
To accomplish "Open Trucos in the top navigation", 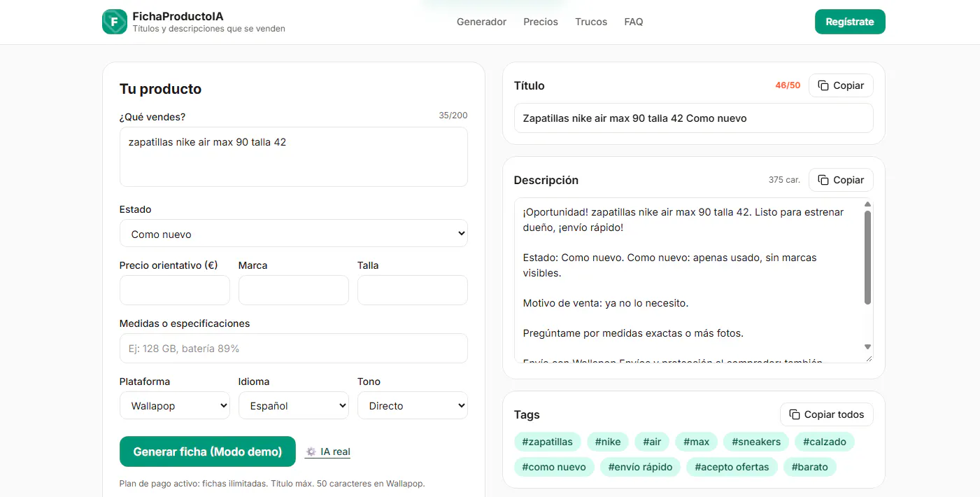I will pyautogui.click(x=591, y=22).
